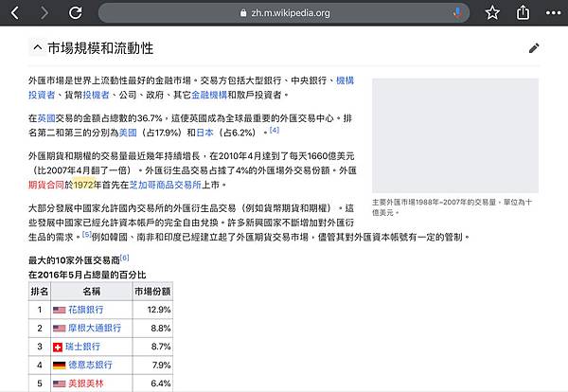Click the zh.m.wikipedia.org address bar
The image size is (568, 392).
[x=284, y=13]
